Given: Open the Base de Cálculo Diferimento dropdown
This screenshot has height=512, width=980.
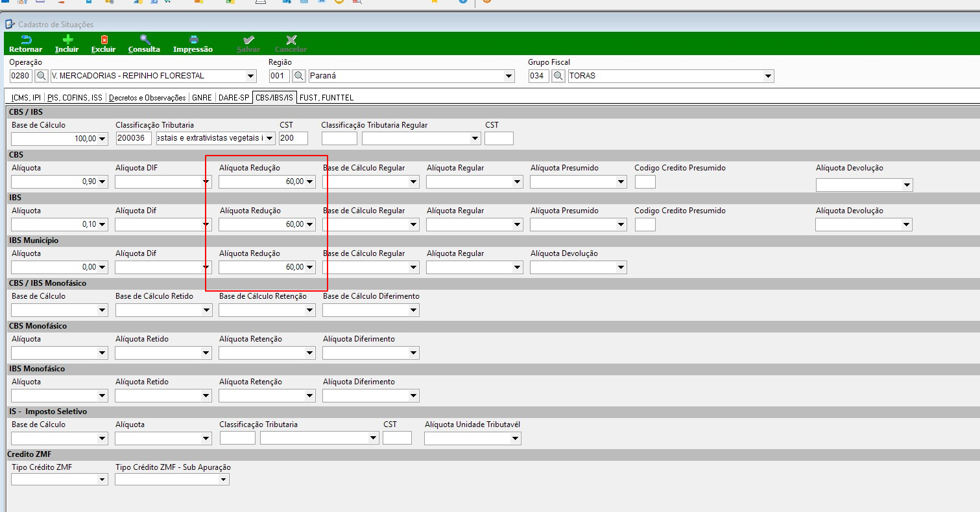Looking at the screenshot, I should pos(414,310).
